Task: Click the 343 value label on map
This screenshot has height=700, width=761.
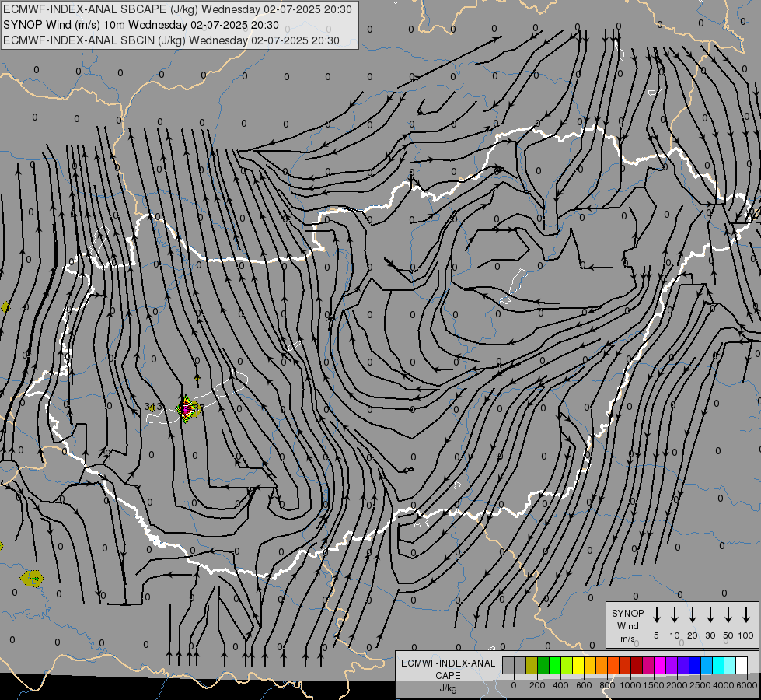Action: click(153, 407)
